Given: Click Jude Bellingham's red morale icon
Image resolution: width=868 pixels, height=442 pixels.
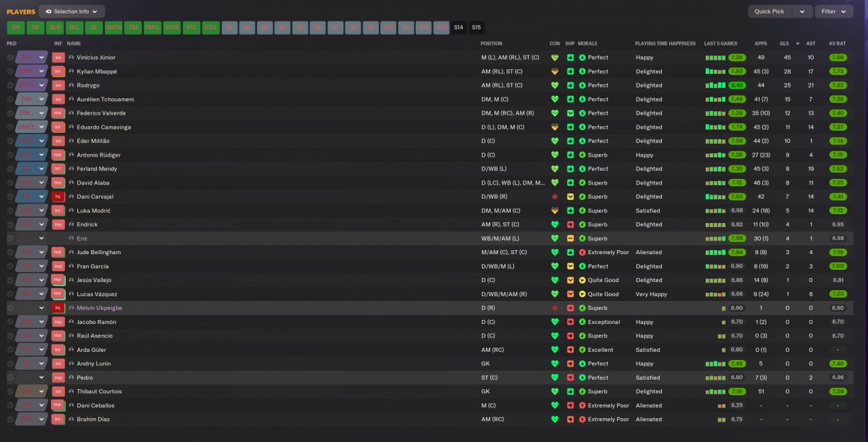Looking at the screenshot, I should (583, 252).
